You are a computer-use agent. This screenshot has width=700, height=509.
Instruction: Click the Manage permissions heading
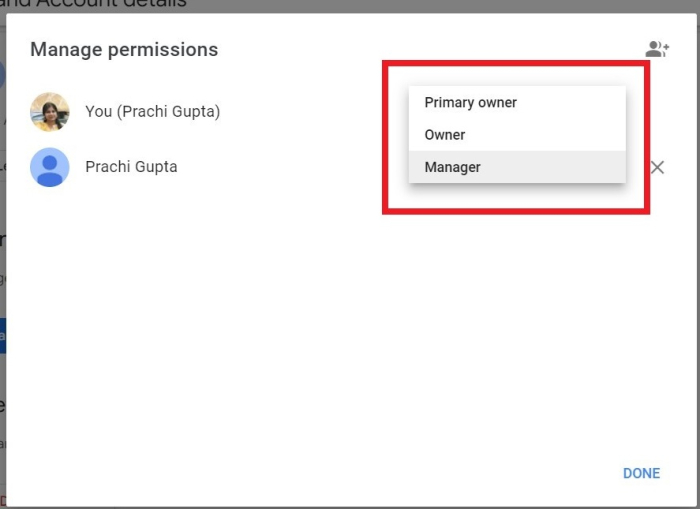(x=124, y=49)
